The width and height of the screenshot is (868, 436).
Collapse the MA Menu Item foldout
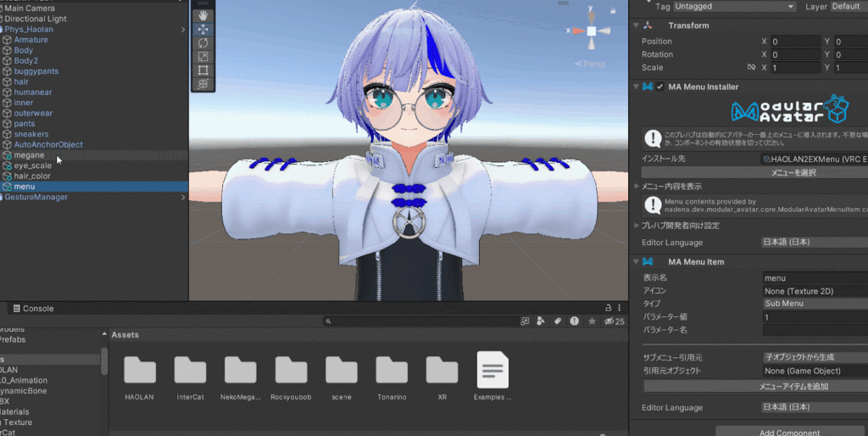[x=636, y=261]
